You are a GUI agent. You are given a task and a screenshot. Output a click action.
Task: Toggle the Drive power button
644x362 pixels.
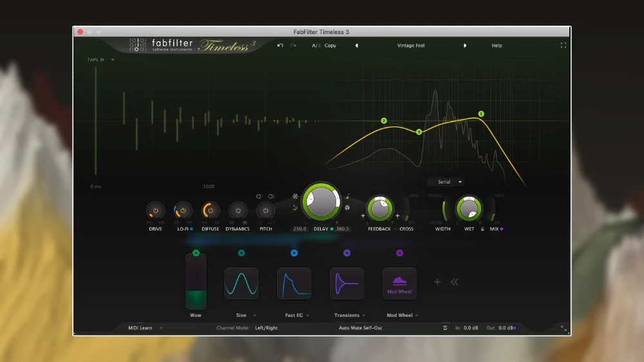point(155,211)
